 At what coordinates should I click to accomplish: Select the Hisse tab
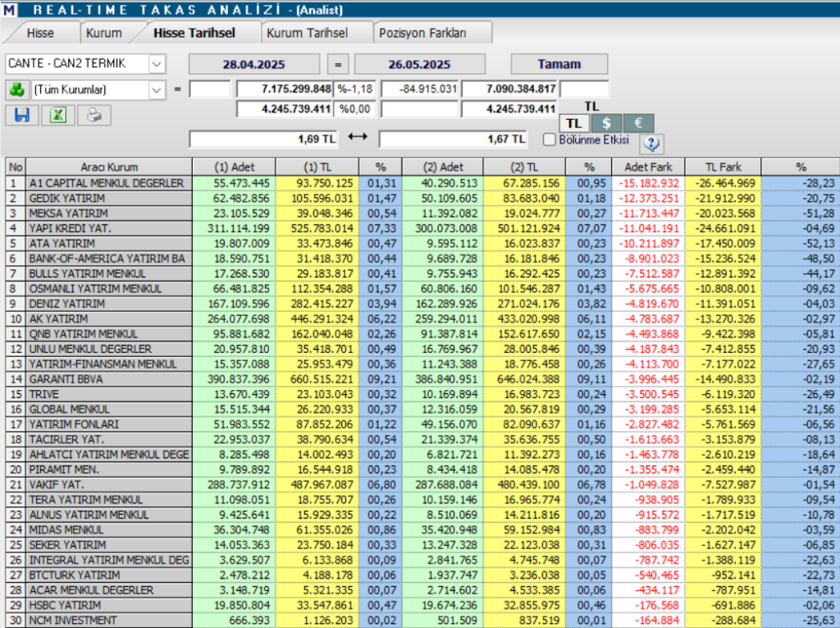pyautogui.click(x=41, y=31)
